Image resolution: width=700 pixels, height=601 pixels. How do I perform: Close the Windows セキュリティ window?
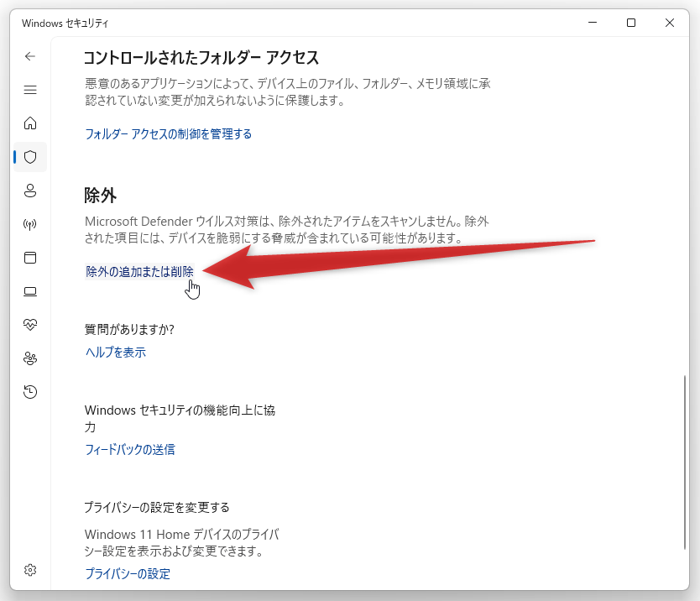(x=669, y=23)
